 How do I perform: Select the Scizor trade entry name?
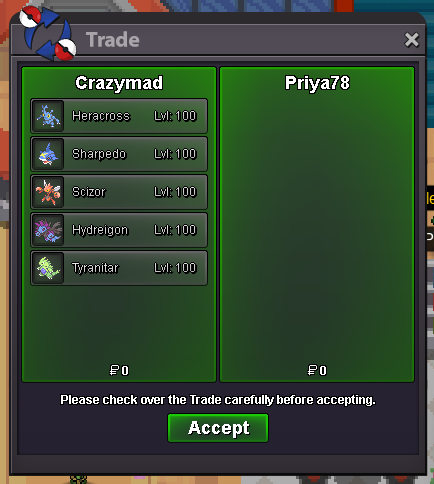click(x=89, y=192)
